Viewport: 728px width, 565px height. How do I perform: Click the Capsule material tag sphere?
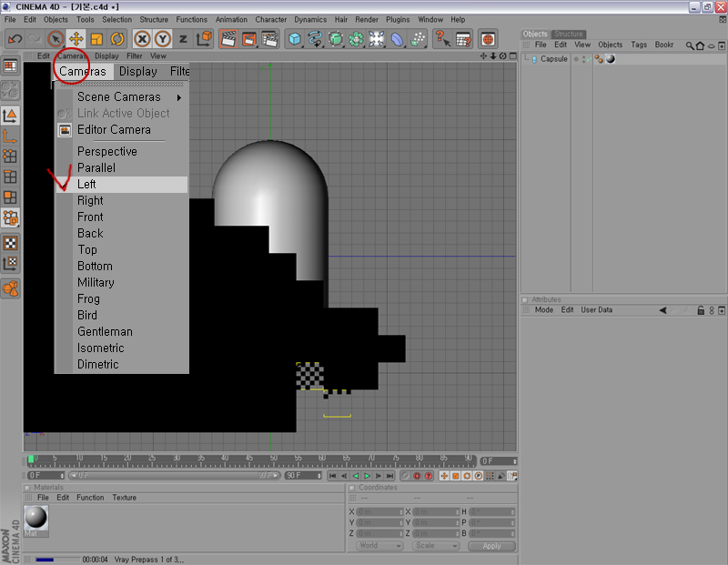pyautogui.click(x=610, y=59)
